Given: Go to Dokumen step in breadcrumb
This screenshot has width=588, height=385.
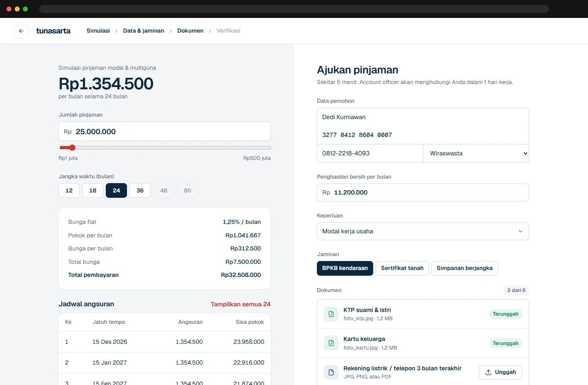Looking at the screenshot, I should tap(190, 31).
